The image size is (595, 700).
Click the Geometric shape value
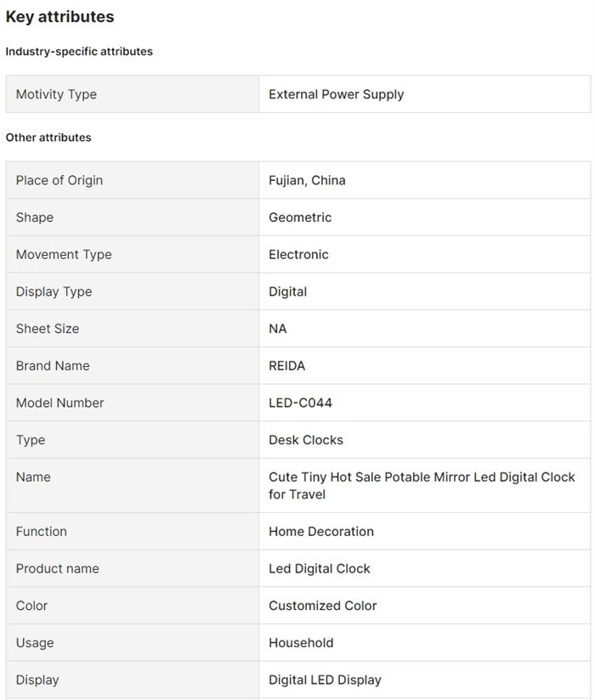click(300, 217)
